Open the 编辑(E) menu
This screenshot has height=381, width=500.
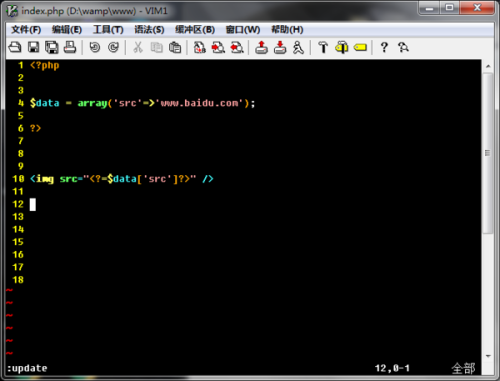[x=67, y=30]
